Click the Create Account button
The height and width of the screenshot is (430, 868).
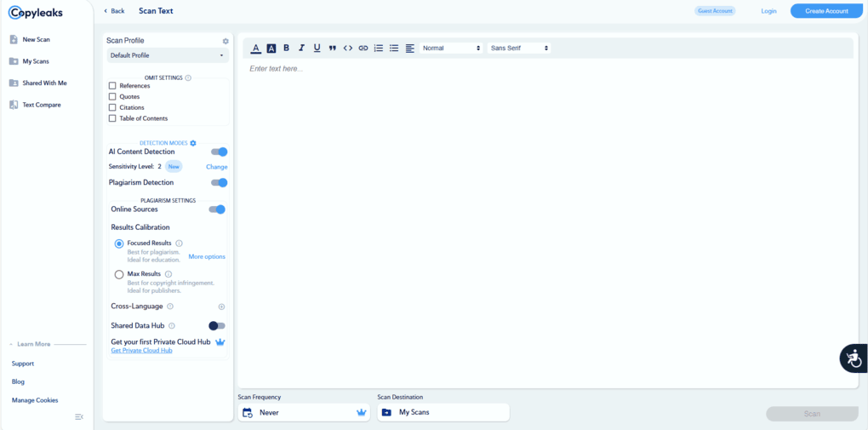coord(826,11)
